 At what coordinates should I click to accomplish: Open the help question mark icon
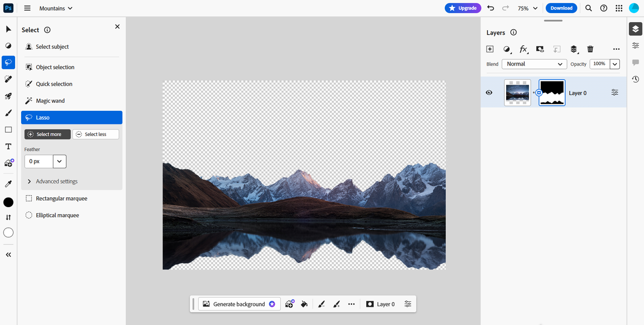(x=604, y=8)
